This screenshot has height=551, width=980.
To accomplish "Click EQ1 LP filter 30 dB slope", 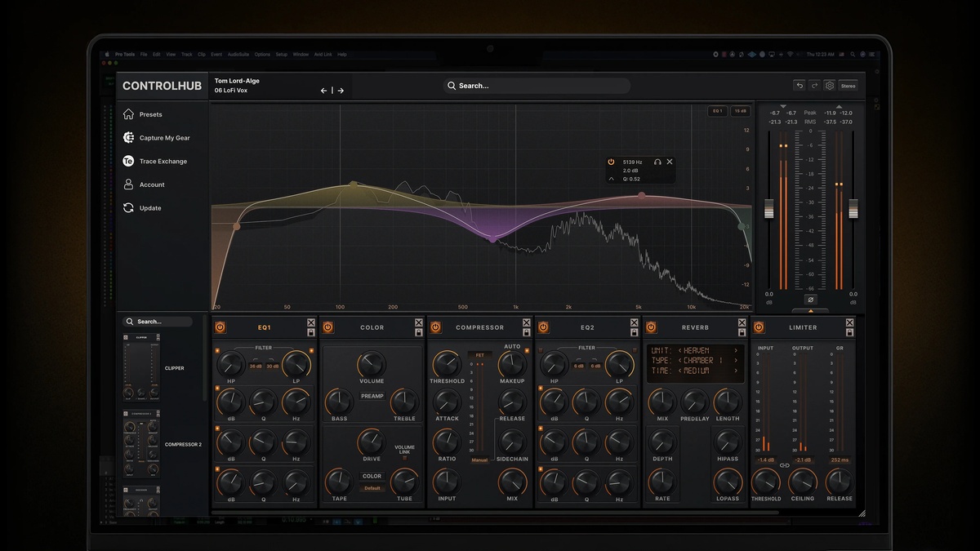I will tap(273, 366).
